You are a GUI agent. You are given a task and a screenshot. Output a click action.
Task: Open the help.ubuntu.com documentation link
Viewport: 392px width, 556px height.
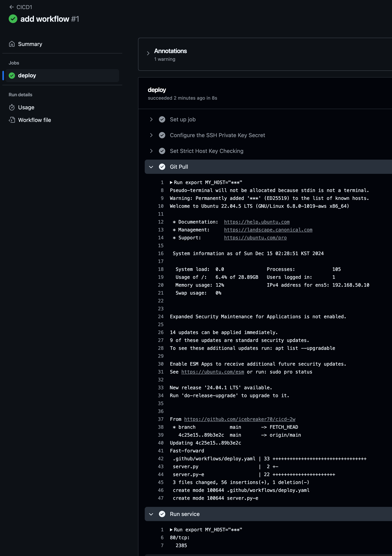coord(257,222)
